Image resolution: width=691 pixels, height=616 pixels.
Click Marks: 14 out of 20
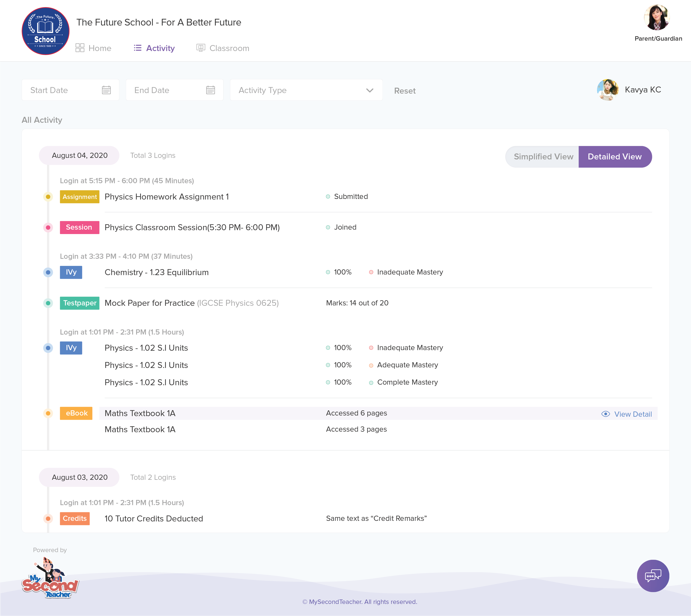pos(357,303)
